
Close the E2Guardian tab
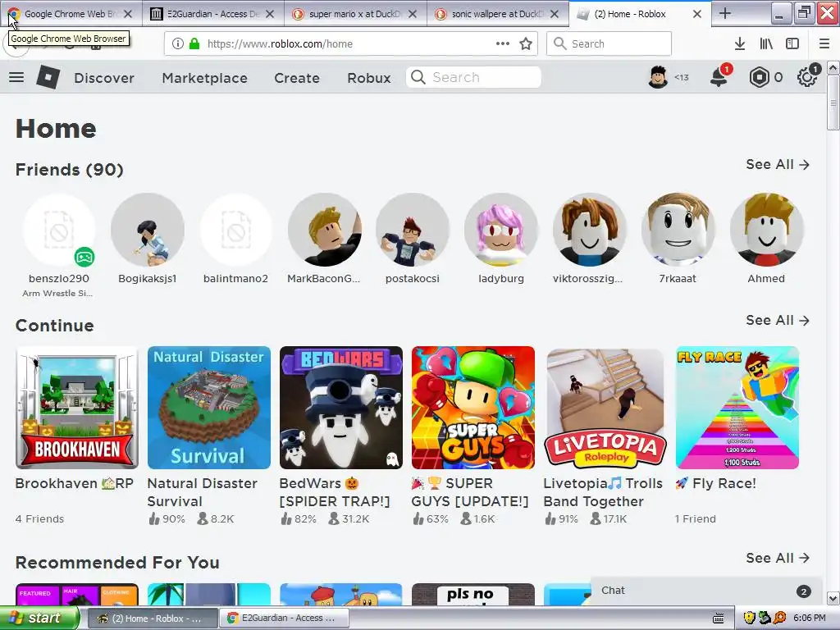[x=270, y=14]
